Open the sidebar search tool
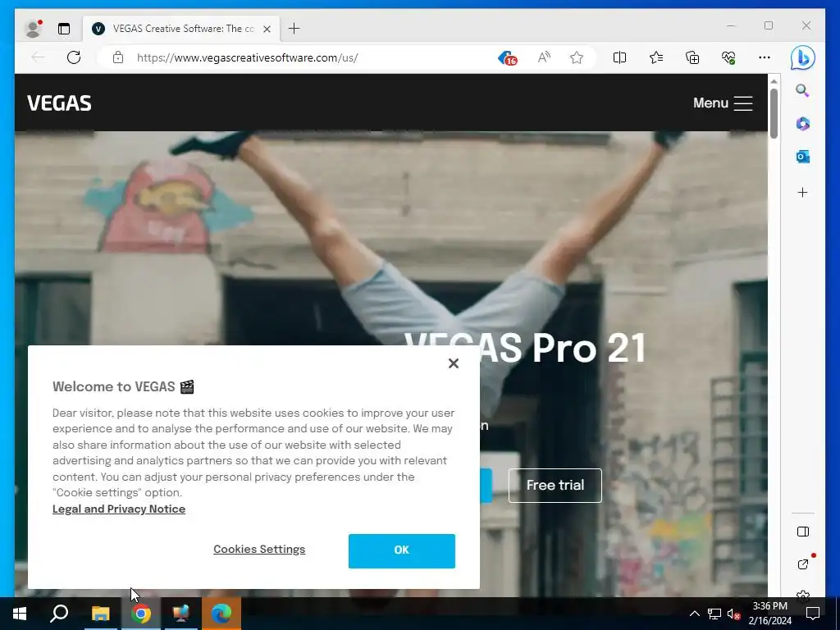840x630 pixels. (x=802, y=90)
